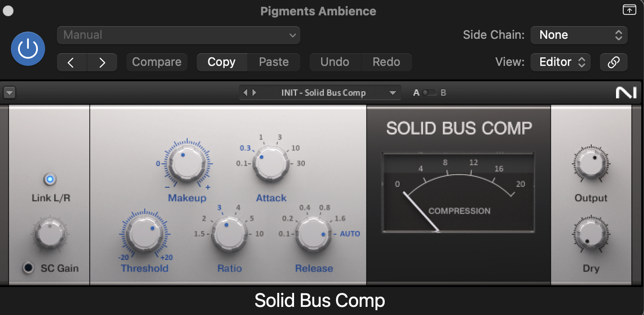Click the Threshold -20 label
The image size is (644, 315).
point(124,258)
